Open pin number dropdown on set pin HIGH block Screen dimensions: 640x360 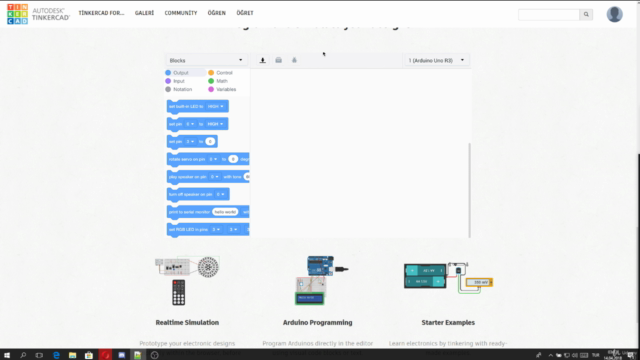click(x=190, y=124)
